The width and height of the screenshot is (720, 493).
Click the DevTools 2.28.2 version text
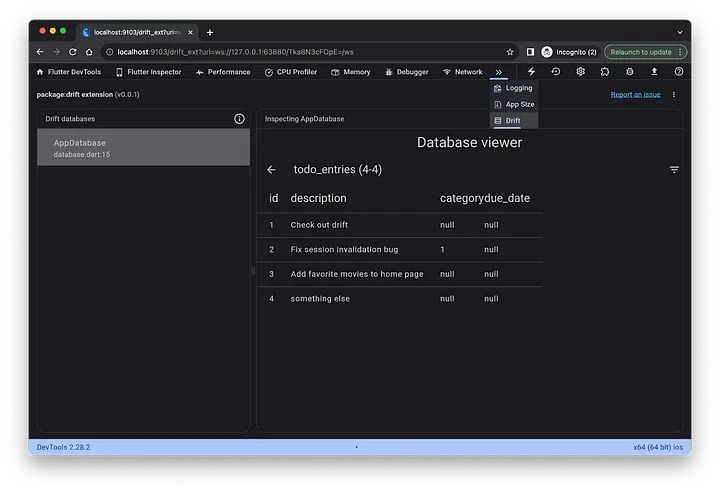click(x=63, y=447)
